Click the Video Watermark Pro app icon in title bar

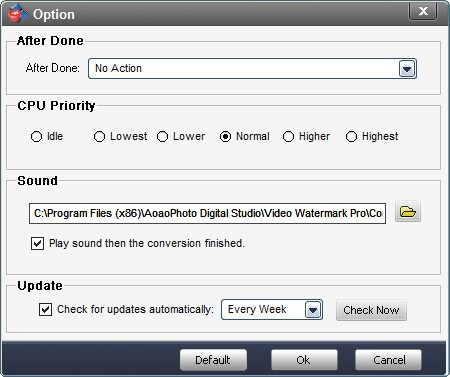click(17, 14)
